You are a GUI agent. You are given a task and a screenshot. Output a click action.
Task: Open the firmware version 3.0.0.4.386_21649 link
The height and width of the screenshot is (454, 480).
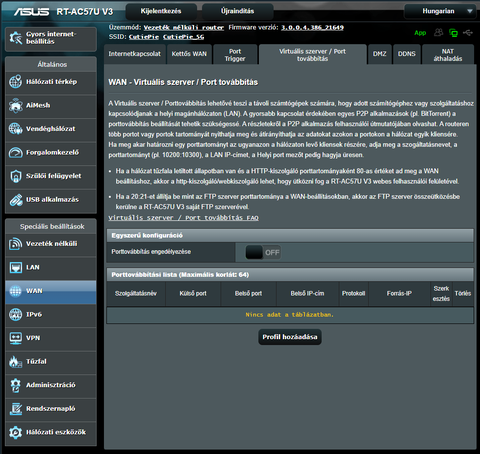pyautogui.click(x=312, y=28)
